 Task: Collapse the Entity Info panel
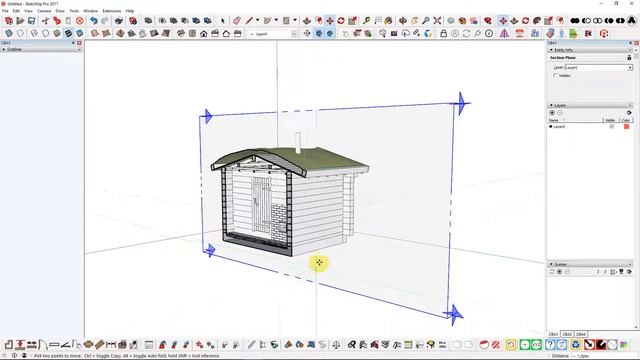point(551,50)
